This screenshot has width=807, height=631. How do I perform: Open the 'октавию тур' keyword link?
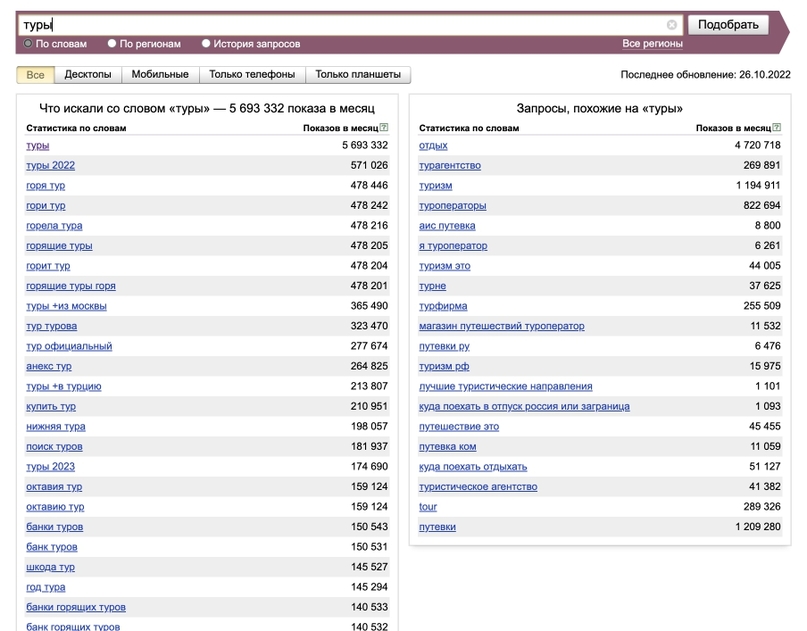(x=55, y=507)
